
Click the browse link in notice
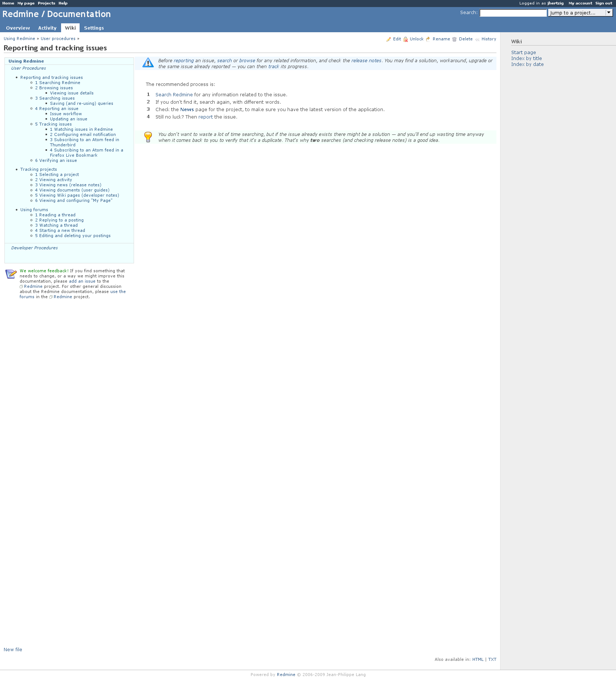[247, 61]
